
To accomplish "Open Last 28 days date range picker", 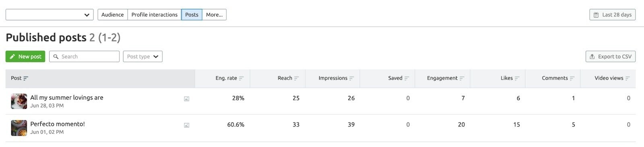I will click(612, 15).
